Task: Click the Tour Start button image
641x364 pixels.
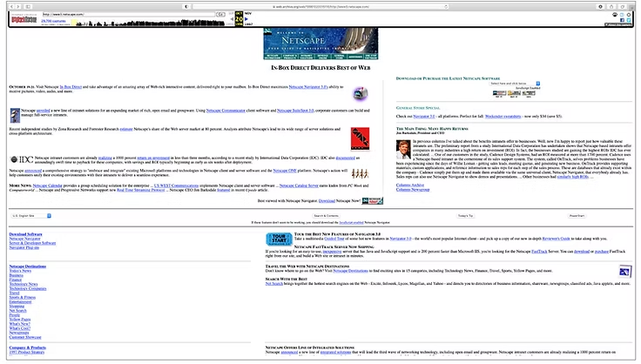Action: click(279, 239)
